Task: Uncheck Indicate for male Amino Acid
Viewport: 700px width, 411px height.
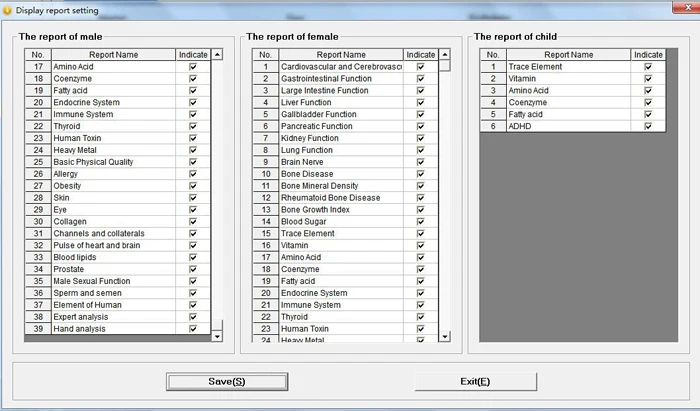Action: click(x=193, y=66)
